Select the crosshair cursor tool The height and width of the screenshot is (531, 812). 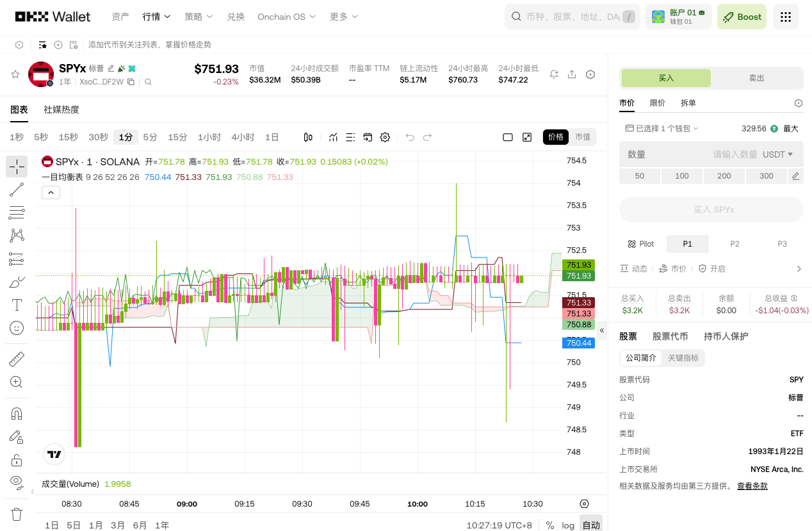tap(17, 167)
